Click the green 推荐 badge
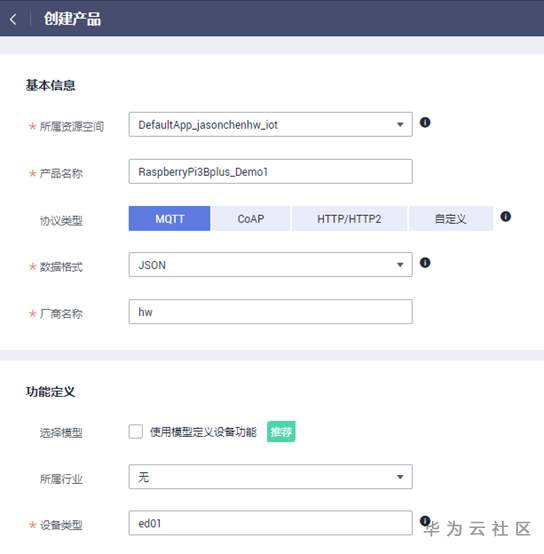The image size is (544, 554). coord(281,431)
